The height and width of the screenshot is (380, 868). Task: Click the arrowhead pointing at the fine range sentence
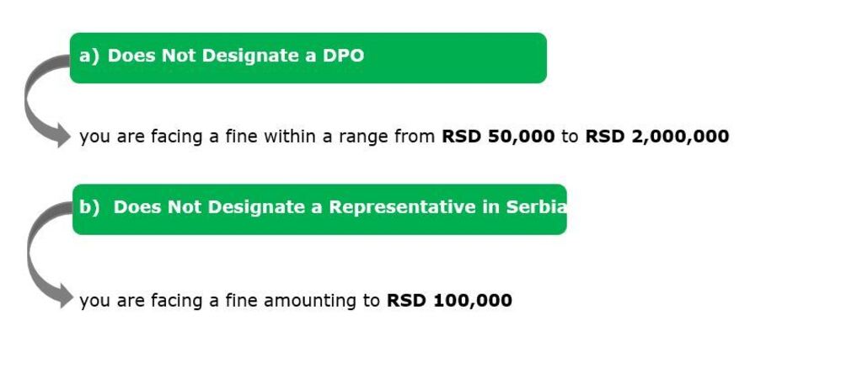click(63, 136)
